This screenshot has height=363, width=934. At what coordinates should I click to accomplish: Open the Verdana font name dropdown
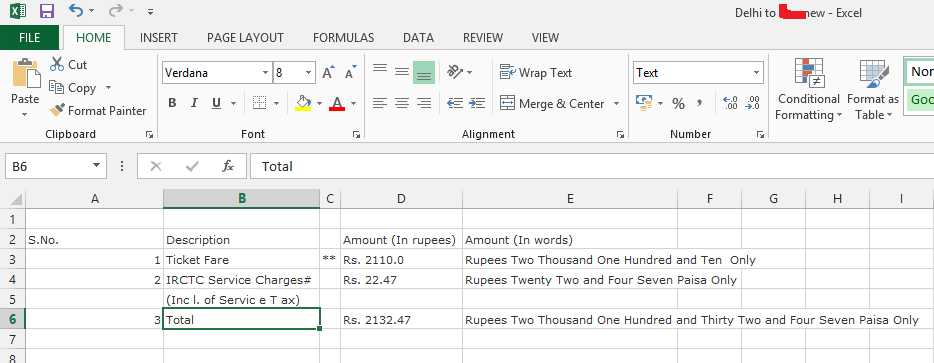pos(265,73)
